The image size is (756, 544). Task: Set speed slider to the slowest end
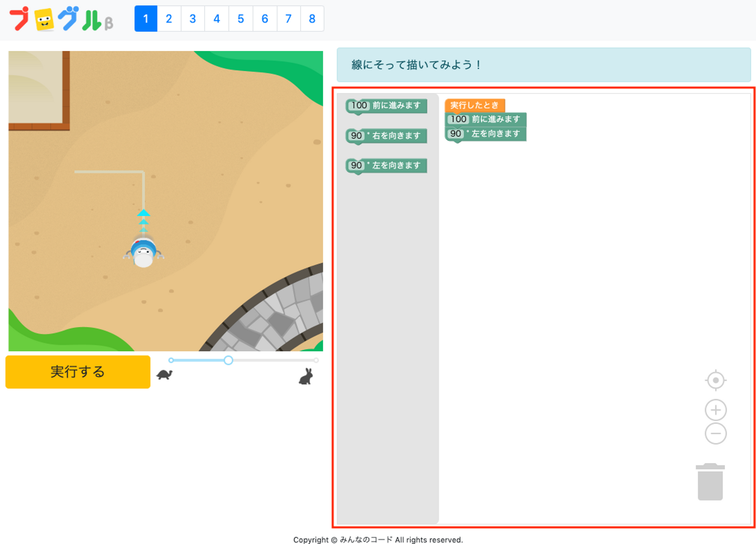[x=171, y=360]
